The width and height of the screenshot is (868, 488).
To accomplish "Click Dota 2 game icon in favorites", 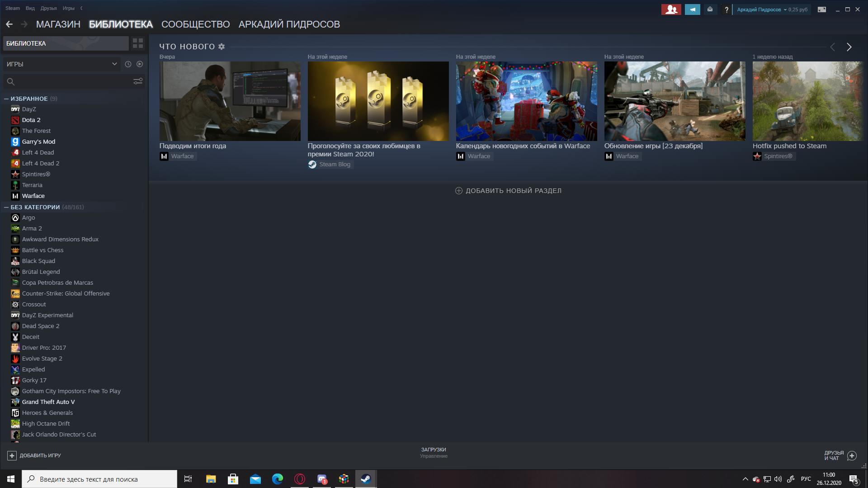I will click(15, 120).
